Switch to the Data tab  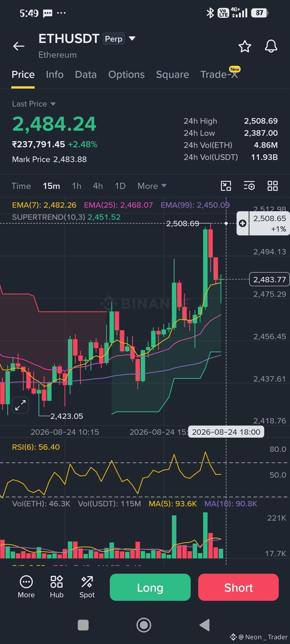pyautogui.click(x=86, y=74)
